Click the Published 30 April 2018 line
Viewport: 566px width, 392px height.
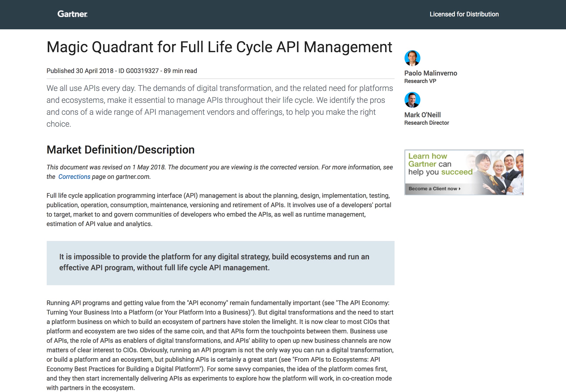(122, 71)
